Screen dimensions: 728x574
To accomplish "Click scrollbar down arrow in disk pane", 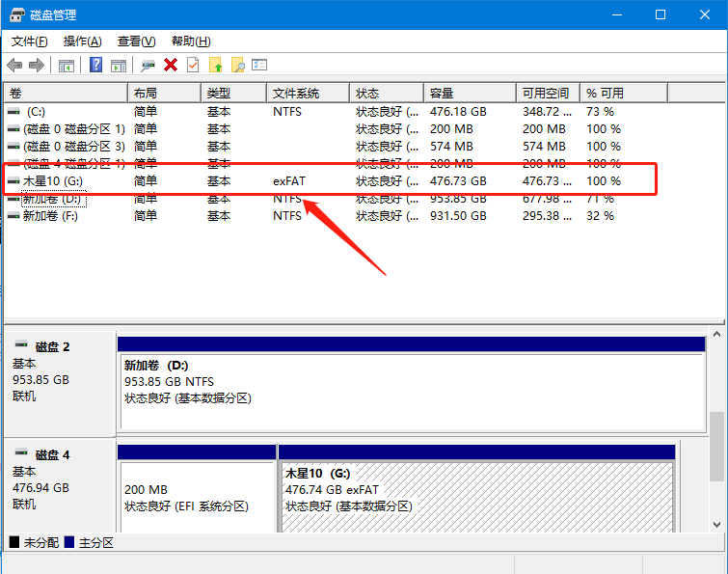I will pos(716,524).
